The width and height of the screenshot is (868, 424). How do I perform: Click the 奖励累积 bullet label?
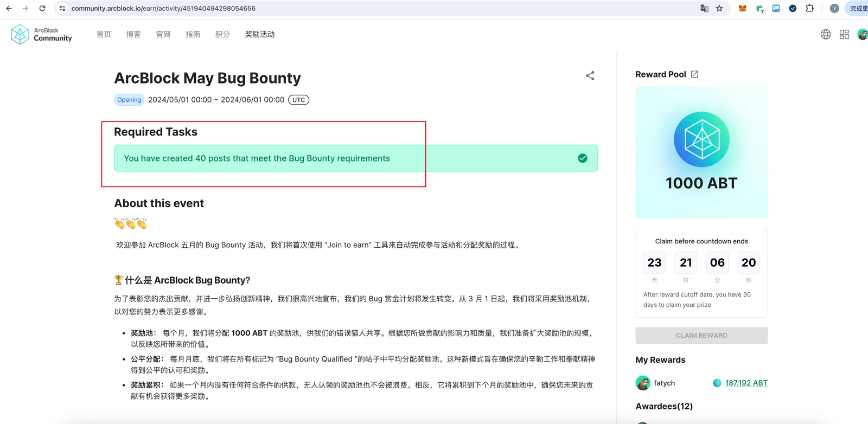[x=147, y=385]
